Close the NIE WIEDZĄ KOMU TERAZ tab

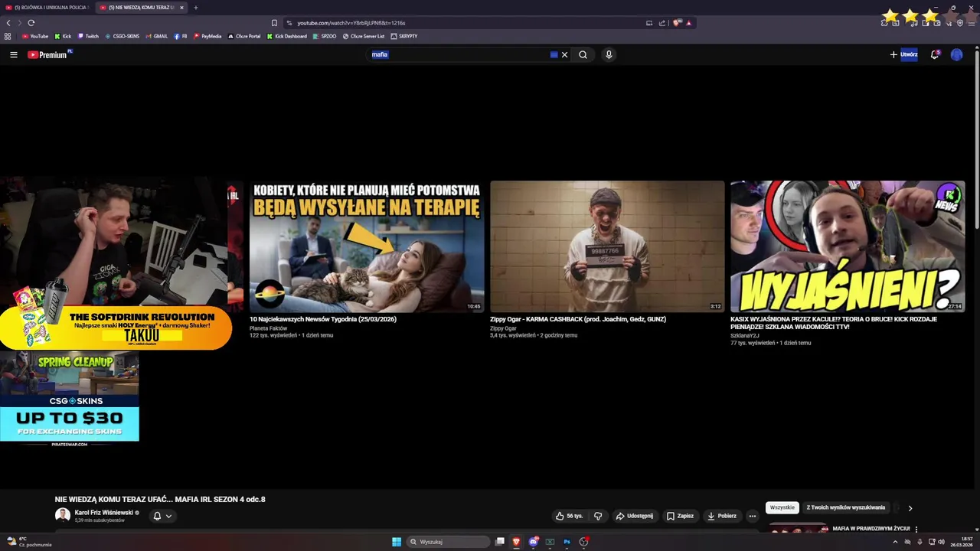tap(181, 8)
